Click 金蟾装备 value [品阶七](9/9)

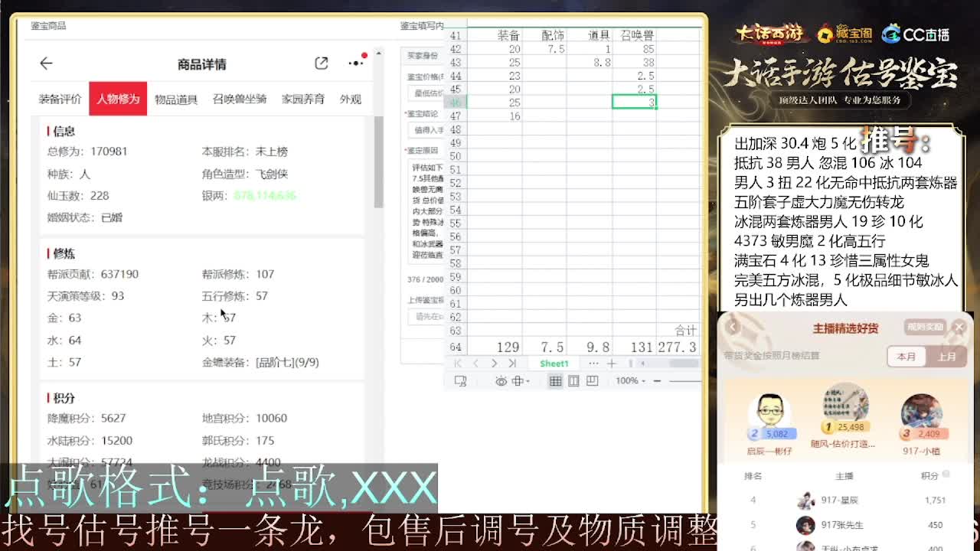[x=287, y=362]
